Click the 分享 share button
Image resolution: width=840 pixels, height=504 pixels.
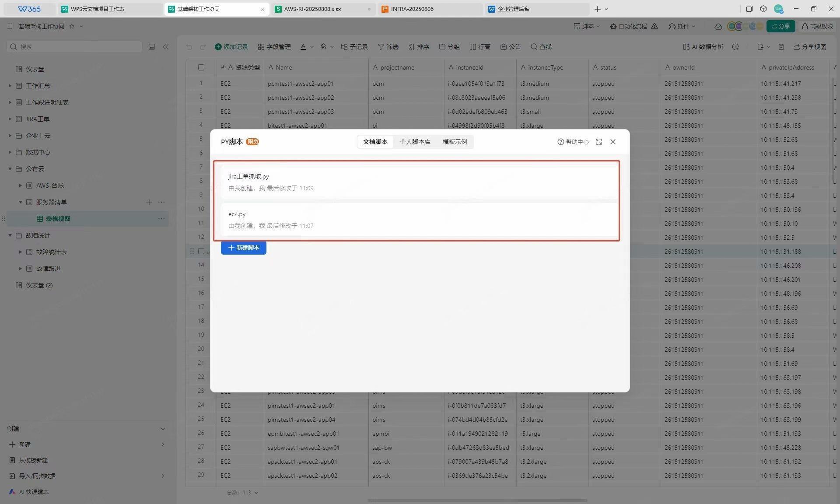pos(780,26)
